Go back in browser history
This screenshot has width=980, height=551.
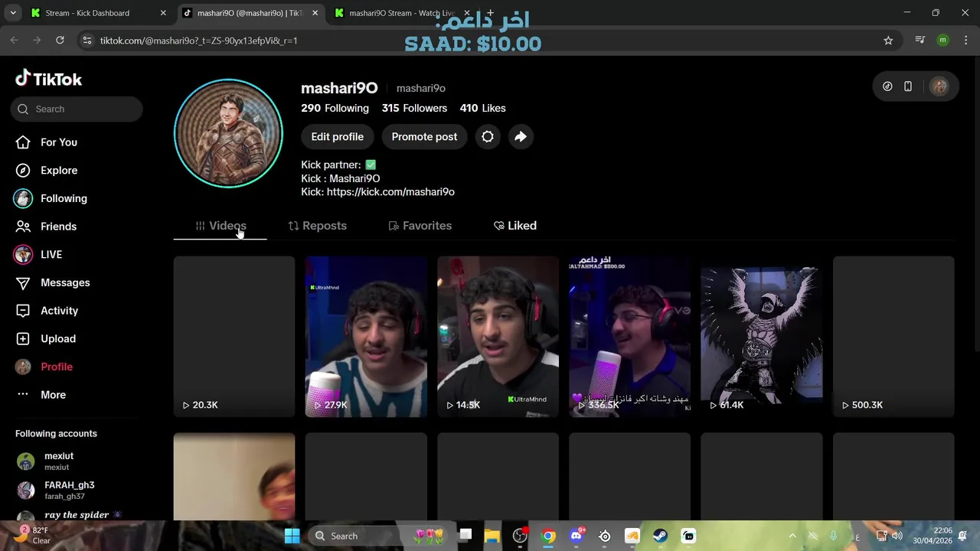point(14,41)
